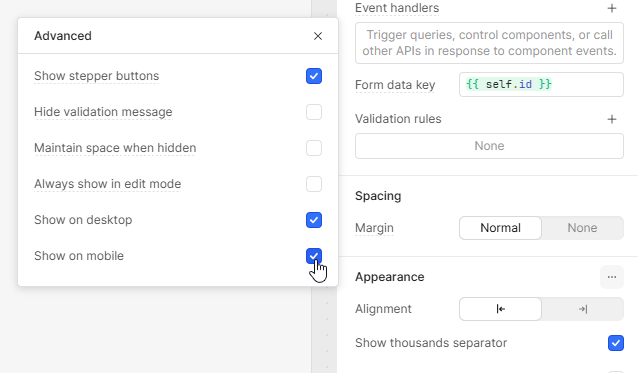Open the Appearance more options menu

(612, 277)
